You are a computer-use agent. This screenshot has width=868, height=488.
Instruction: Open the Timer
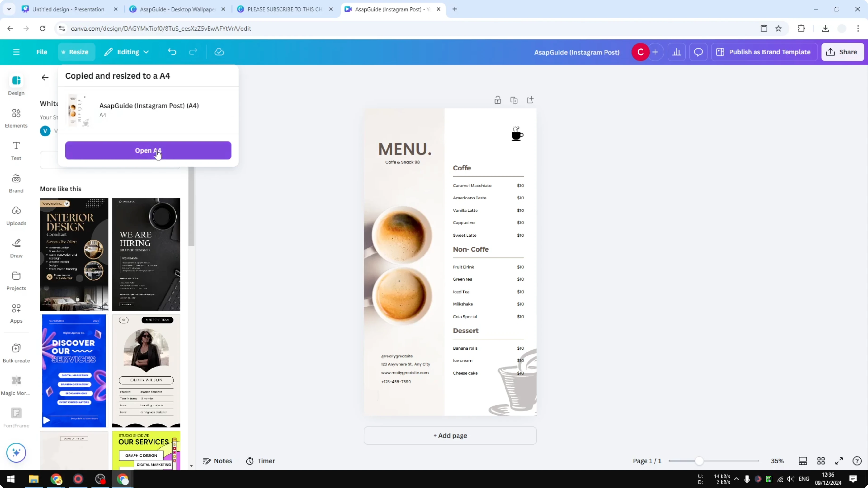(260, 461)
